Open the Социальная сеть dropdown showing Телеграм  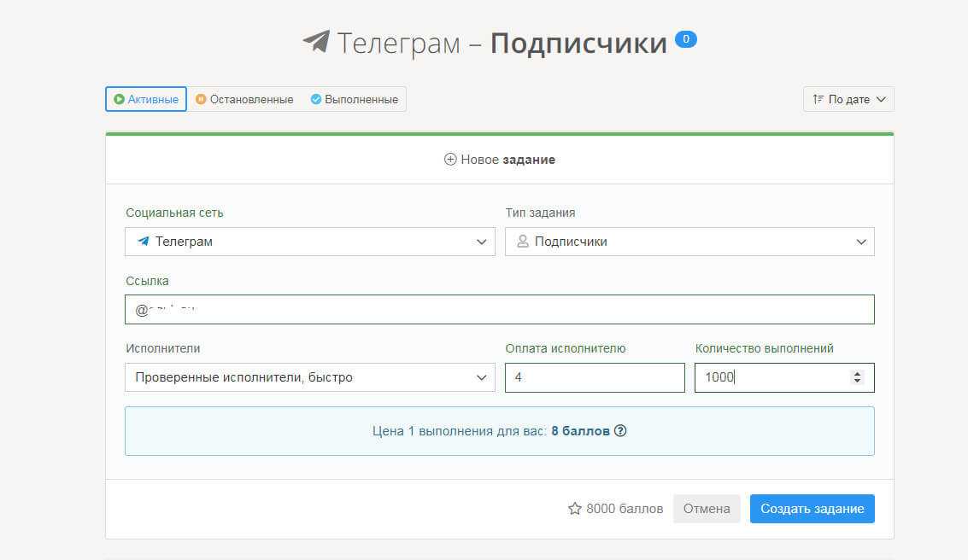pyautogui.click(x=310, y=242)
